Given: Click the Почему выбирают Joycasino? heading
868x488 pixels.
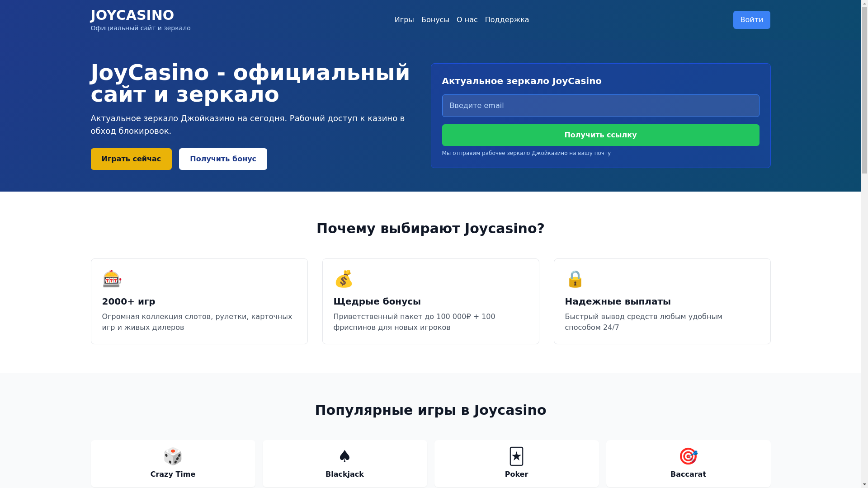Looking at the screenshot, I should coord(430,228).
